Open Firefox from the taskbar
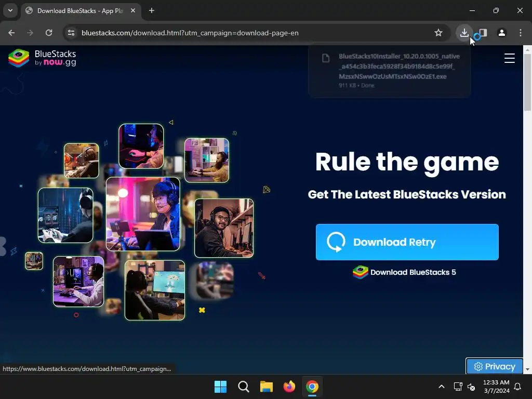 (289, 387)
